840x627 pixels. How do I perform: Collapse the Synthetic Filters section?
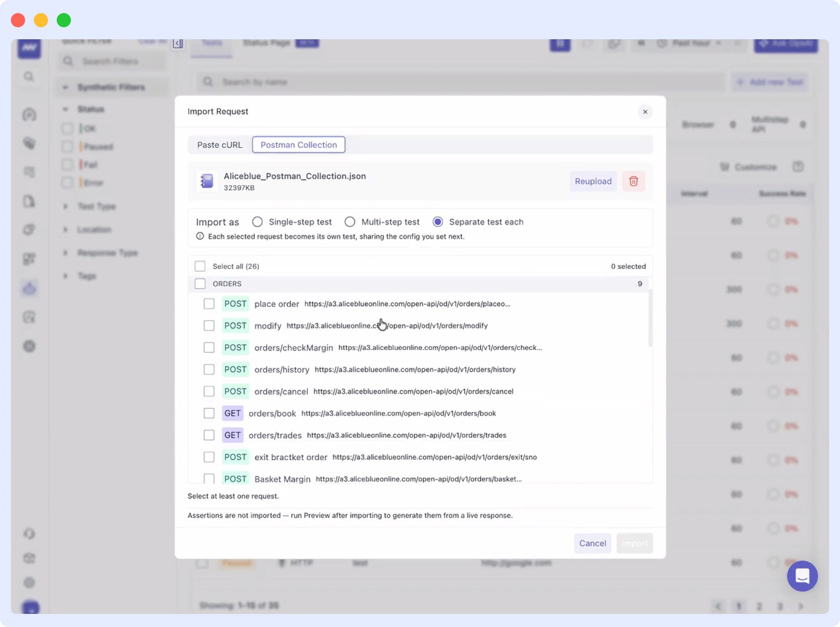[65, 87]
